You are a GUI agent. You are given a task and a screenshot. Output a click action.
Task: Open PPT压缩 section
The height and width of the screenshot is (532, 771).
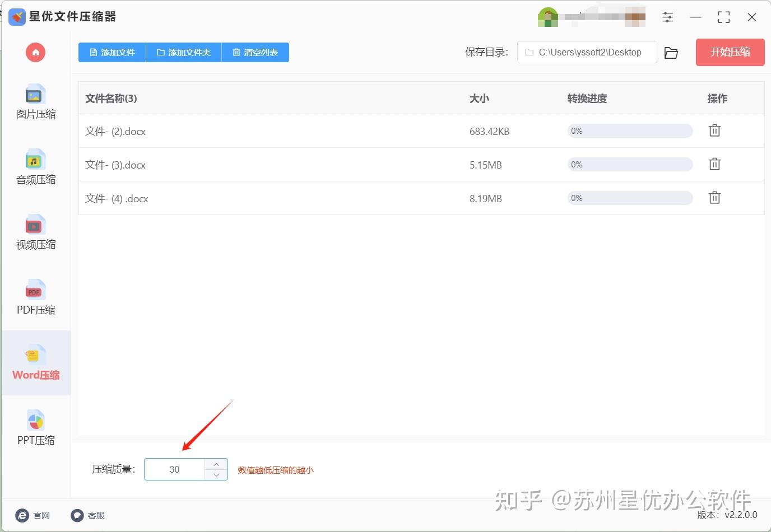[x=36, y=428]
